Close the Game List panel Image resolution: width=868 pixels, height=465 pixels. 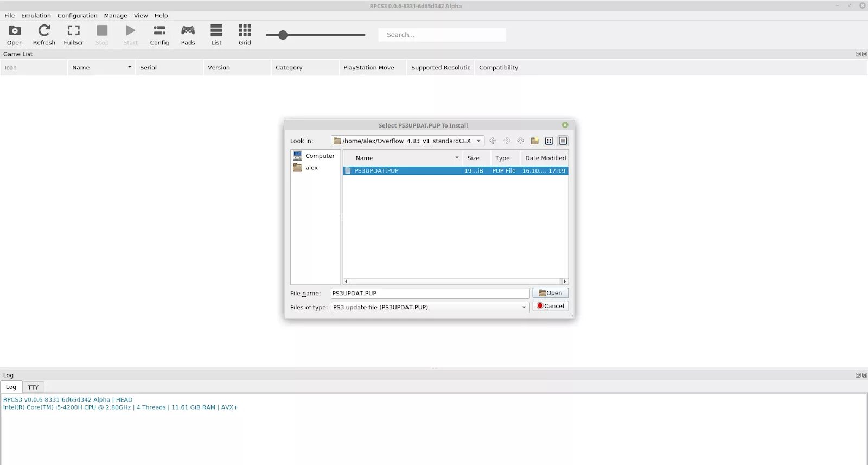tap(864, 54)
